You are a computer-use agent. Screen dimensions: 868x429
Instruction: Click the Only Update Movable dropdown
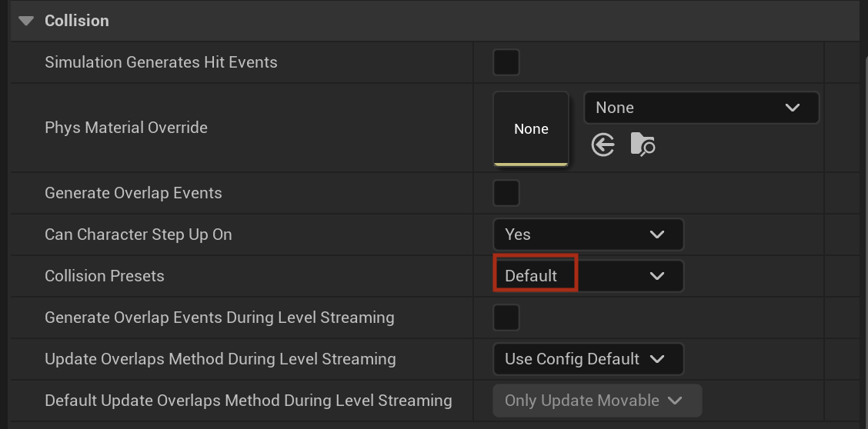point(597,401)
